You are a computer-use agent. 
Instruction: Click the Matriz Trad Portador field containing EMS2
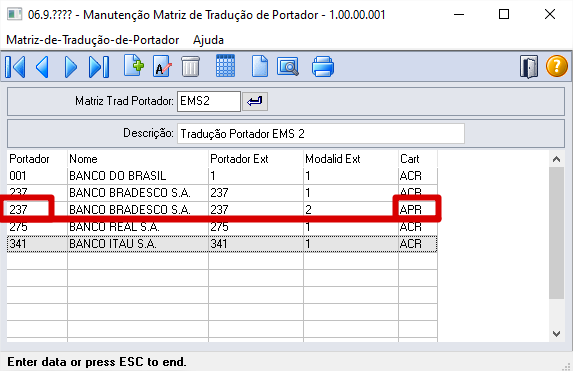tap(209, 101)
